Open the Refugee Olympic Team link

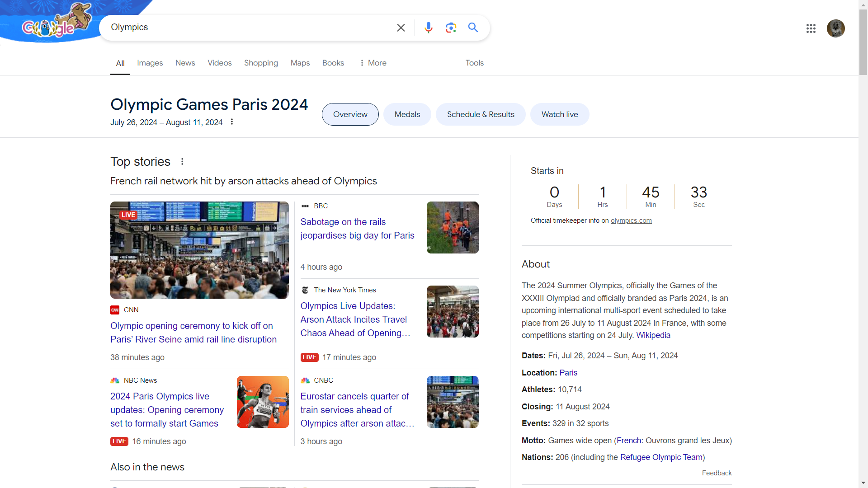(x=661, y=457)
